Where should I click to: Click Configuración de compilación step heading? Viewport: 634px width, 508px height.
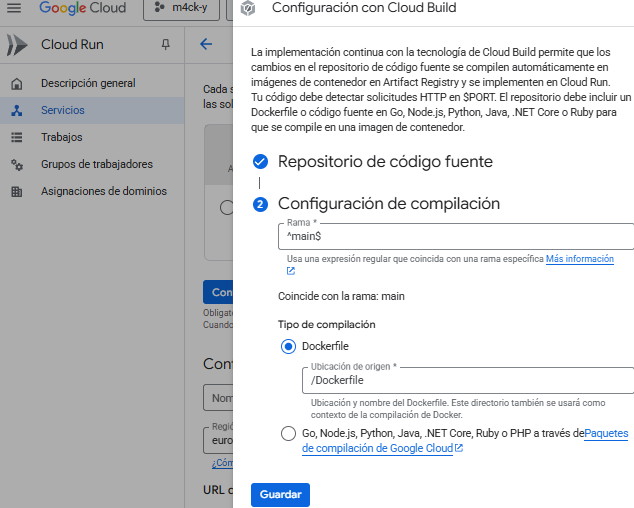tap(389, 203)
